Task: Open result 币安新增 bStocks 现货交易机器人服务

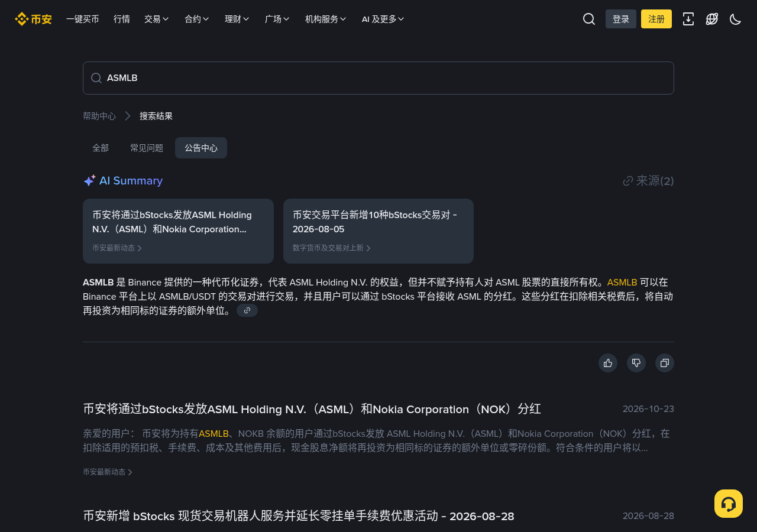Action: pos(299,516)
